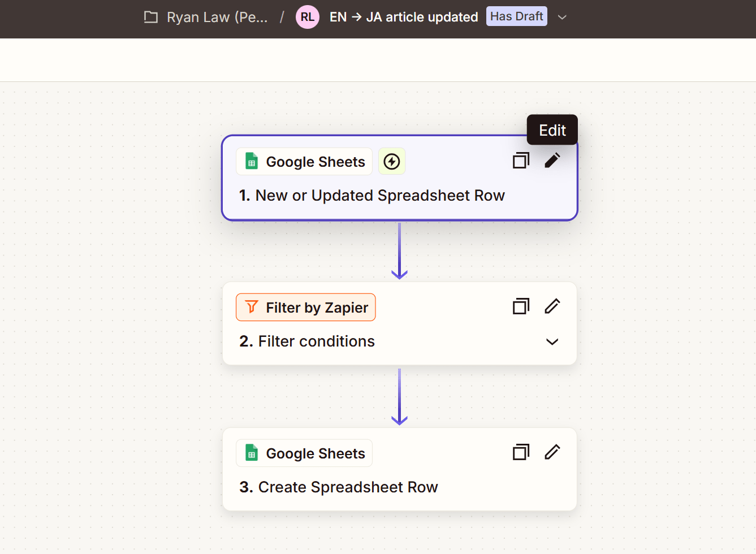Open the Zap title dropdown arrow

click(562, 17)
